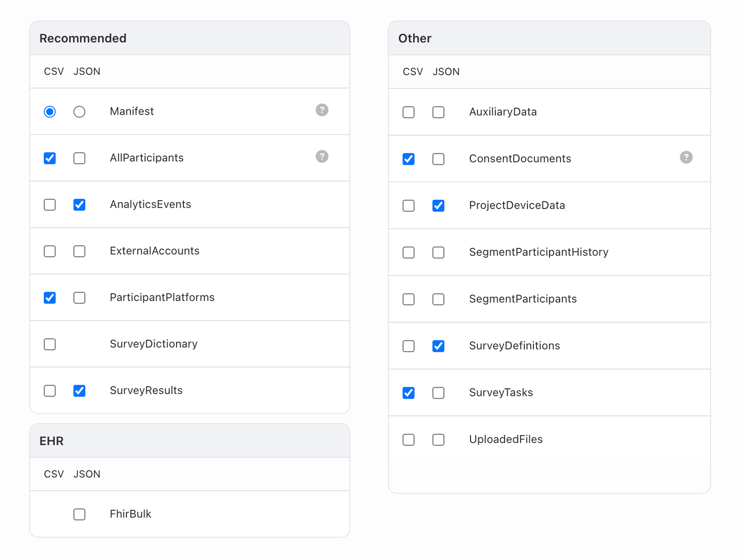Check JSON box for SegmentParticipantHistory

tap(438, 252)
